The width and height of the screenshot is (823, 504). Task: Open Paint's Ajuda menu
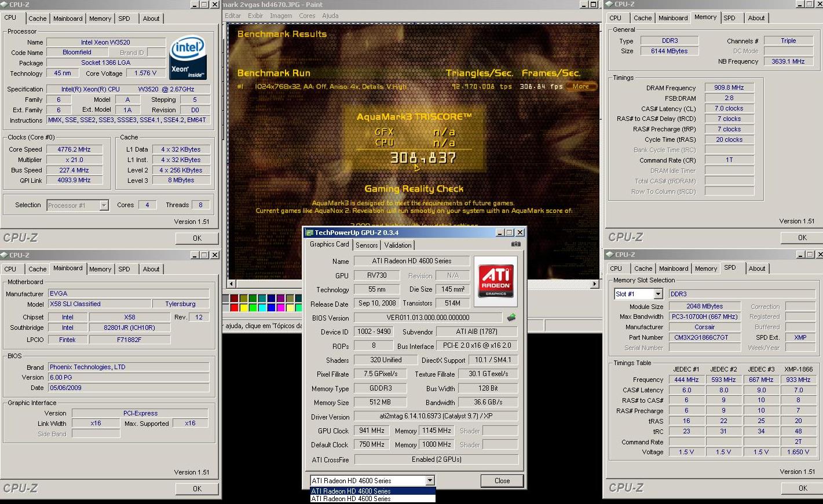[330, 16]
